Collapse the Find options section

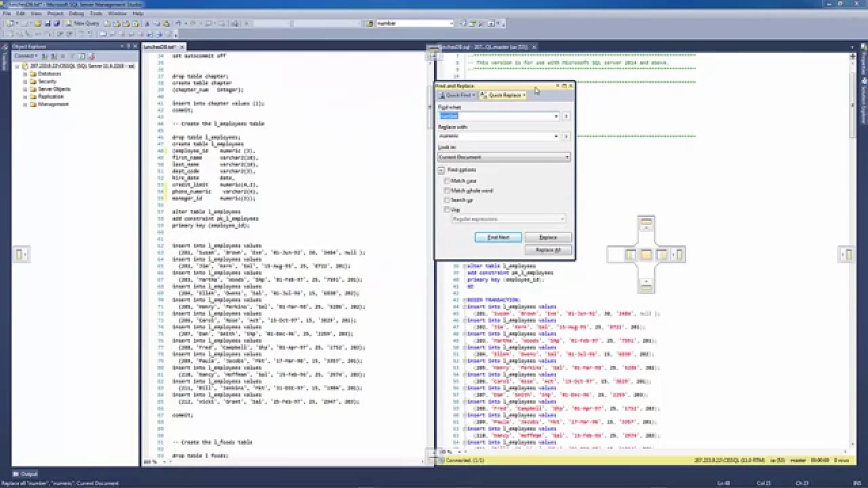(x=441, y=170)
